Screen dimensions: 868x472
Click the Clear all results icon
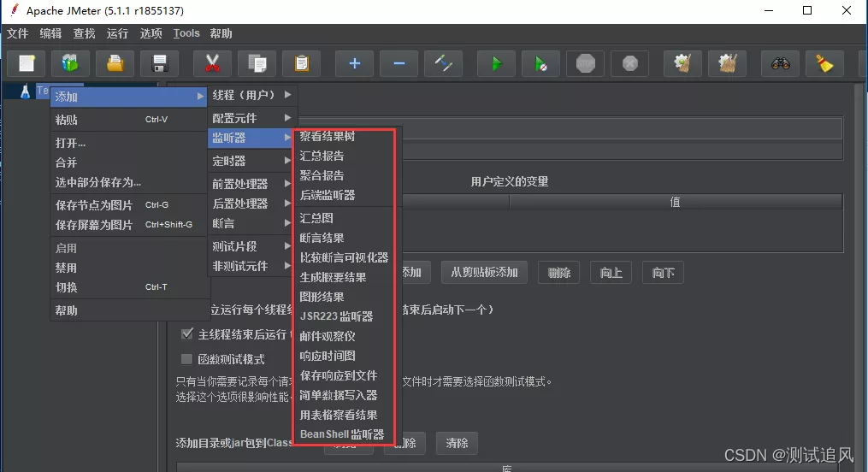coord(728,63)
